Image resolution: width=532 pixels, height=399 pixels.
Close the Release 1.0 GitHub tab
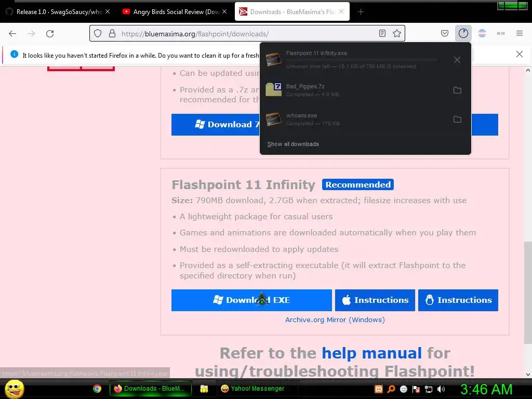tap(108, 12)
